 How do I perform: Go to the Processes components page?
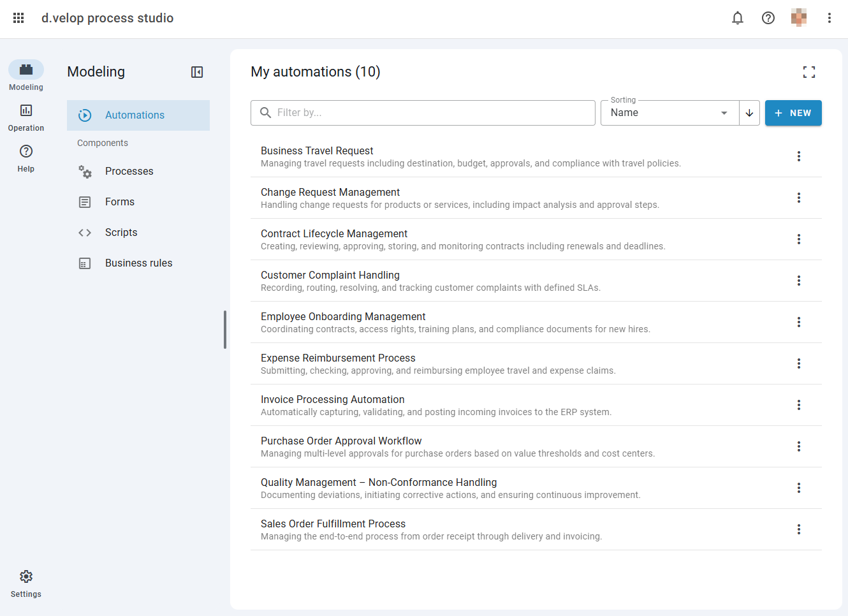pyautogui.click(x=129, y=171)
